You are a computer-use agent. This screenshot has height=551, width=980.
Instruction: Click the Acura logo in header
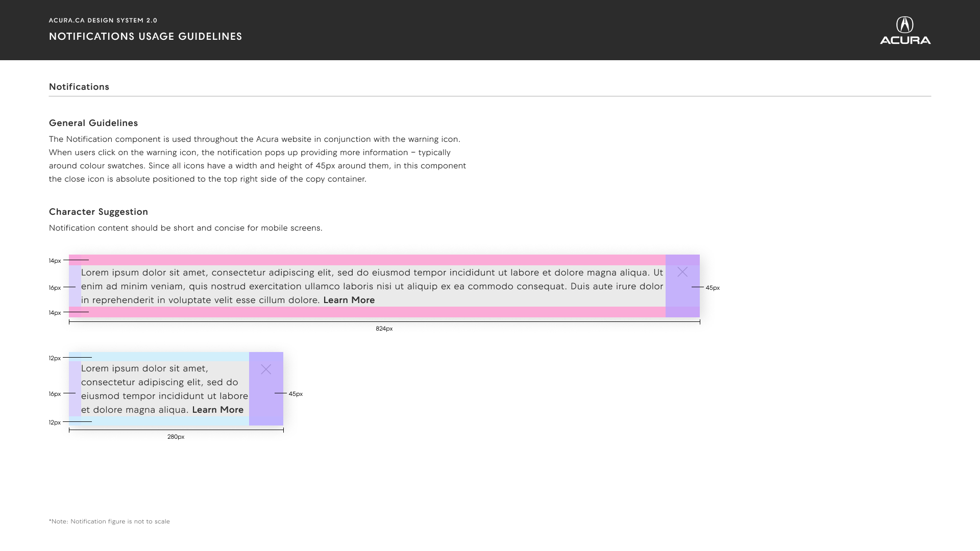pyautogui.click(x=905, y=30)
